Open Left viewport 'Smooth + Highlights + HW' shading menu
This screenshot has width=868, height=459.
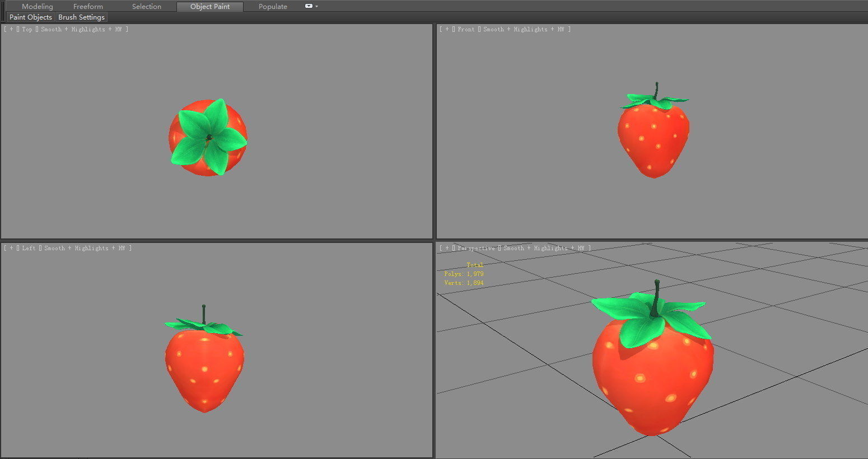[85, 248]
